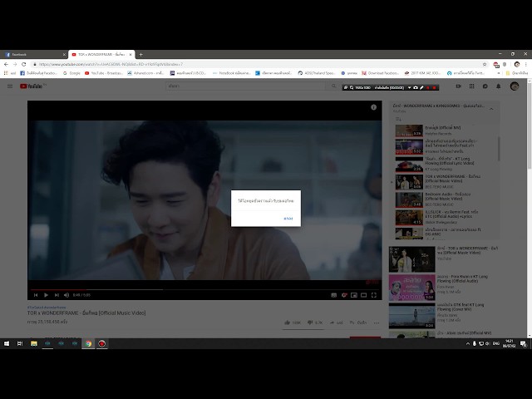Open the Windows Start menu
The image size is (532, 399).
pyautogui.click(x=7, y=343)
